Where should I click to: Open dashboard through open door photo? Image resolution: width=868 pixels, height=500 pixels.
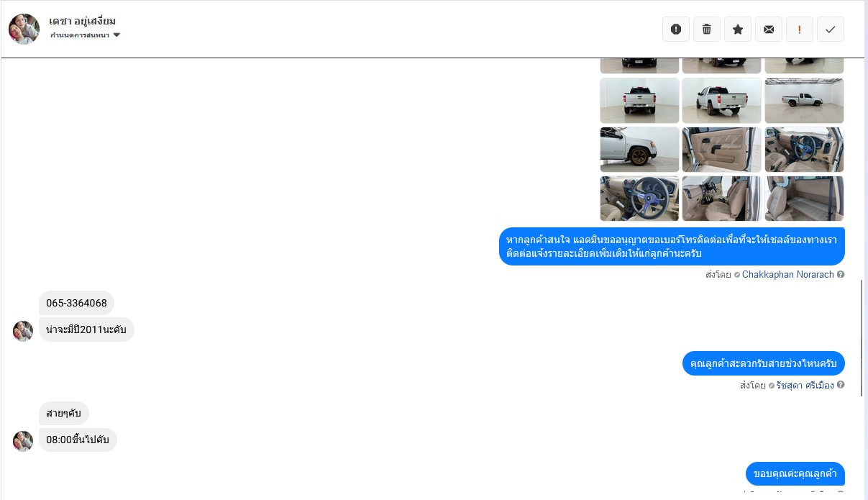coord(804,150)
